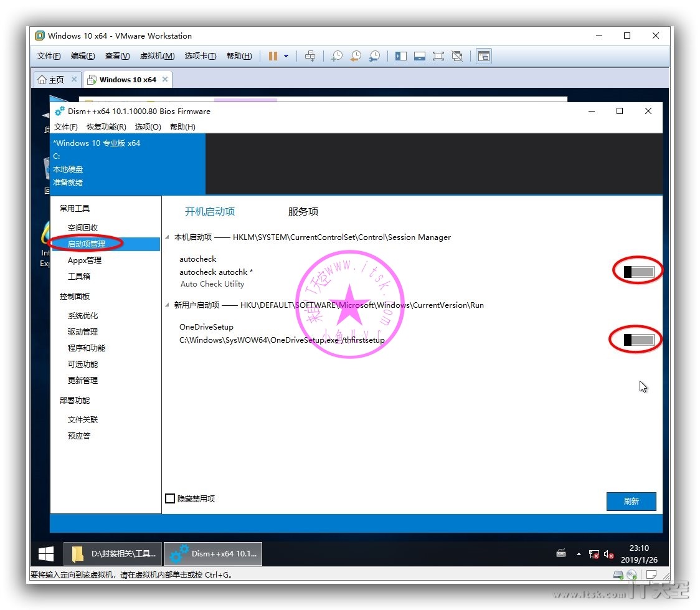
Task: Click the touch keyboard icon in the tray
Action: click(x=561, y=554)
